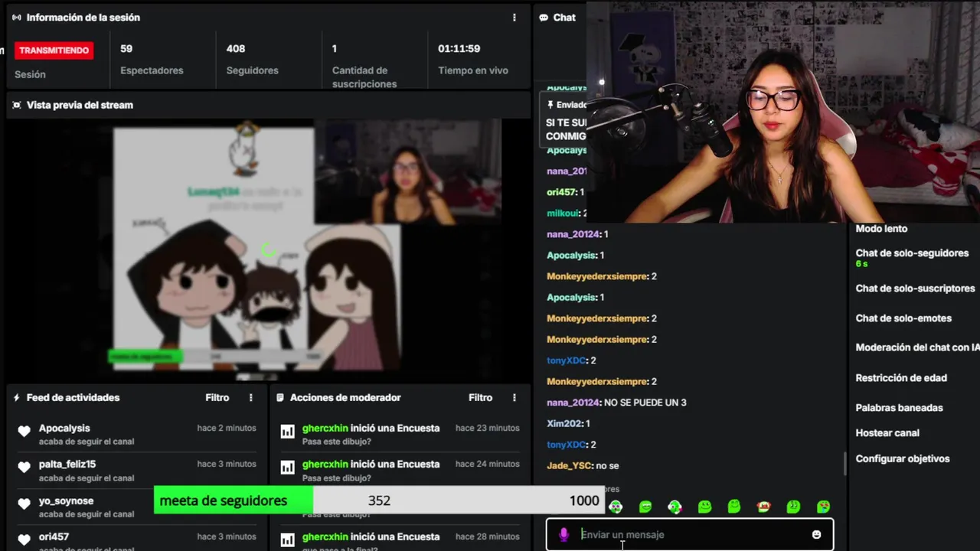This screenshot has width=980, height=551.
Task: Click the heart icon next to palta_feliz15
Action: (x=24, y=467)
